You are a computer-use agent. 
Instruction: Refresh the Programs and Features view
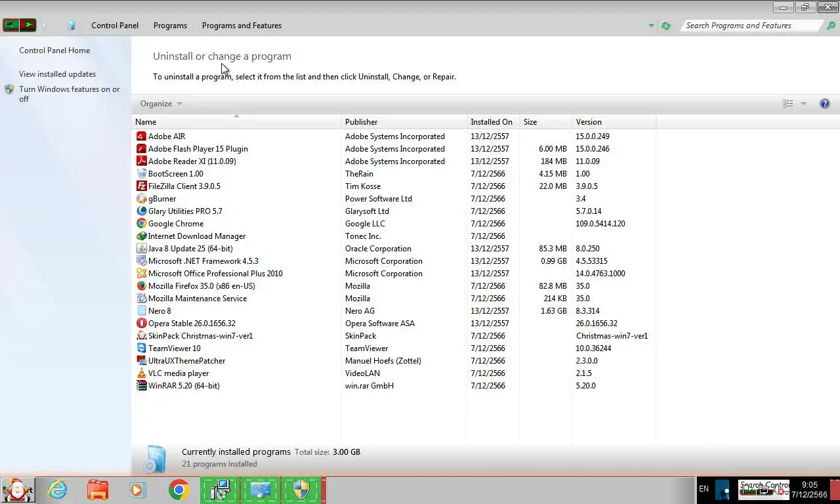click(666, 26)
